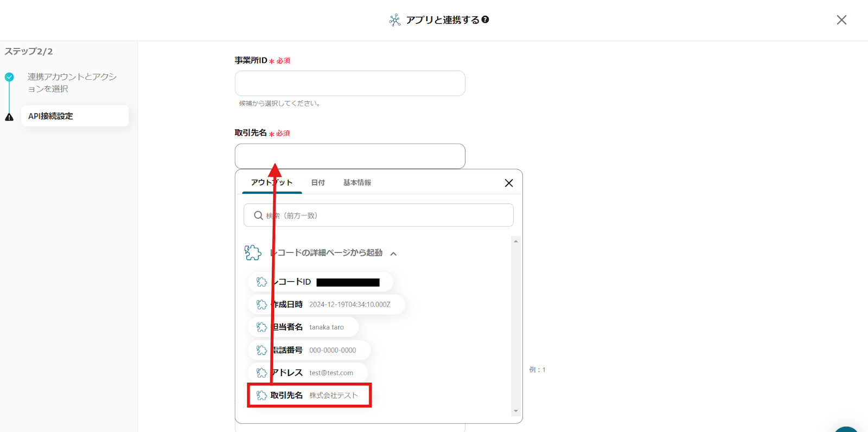Image resolution: width=868 pixels, height=432 pixels.
Task: Click the output list scrollbar up arrow
Action: 516,241
